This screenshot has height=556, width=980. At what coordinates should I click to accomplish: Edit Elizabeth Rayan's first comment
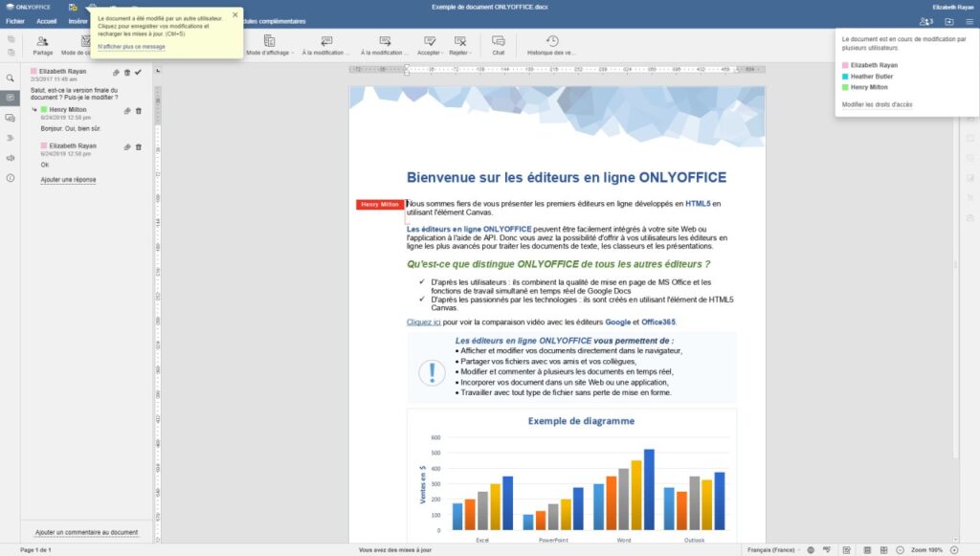click(116, 73)
